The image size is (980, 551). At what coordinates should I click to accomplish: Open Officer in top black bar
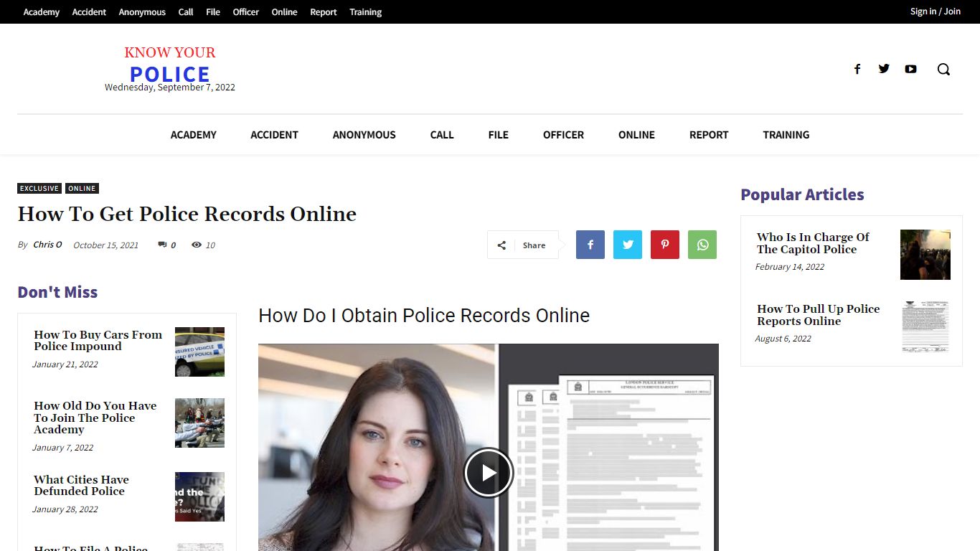point(246,12)
